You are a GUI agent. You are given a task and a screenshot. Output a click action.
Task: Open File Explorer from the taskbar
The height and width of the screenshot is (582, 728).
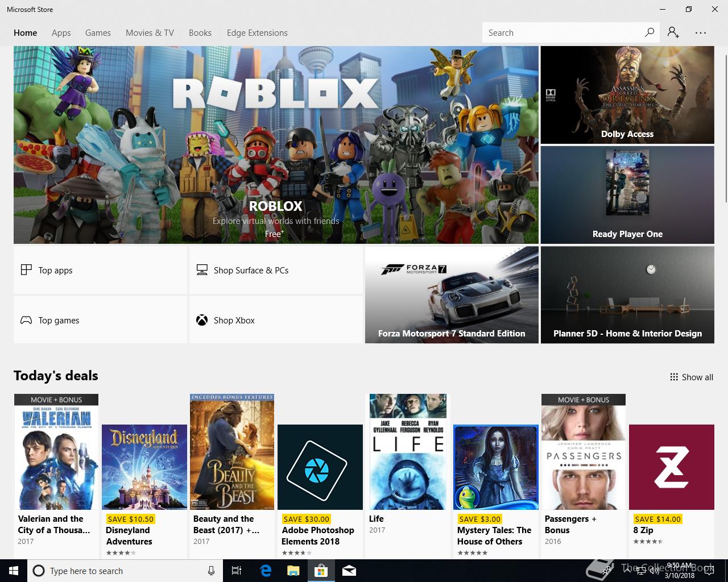293,571
